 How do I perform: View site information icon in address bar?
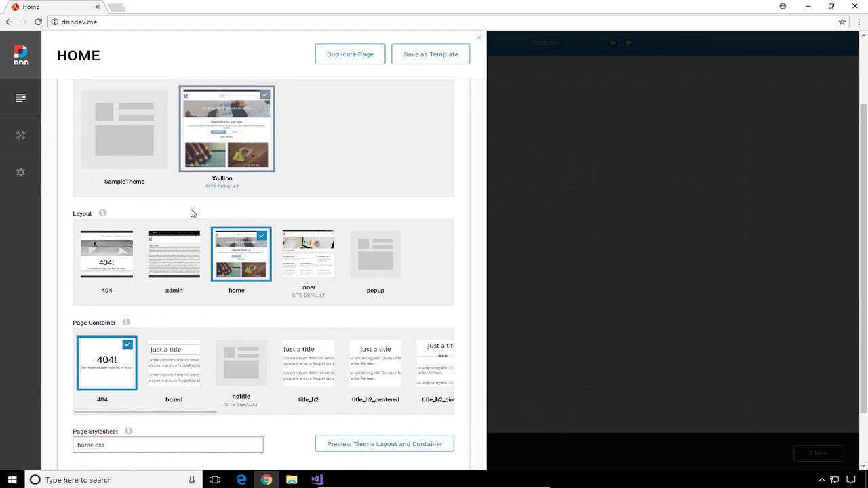click(x=55, y=22)
